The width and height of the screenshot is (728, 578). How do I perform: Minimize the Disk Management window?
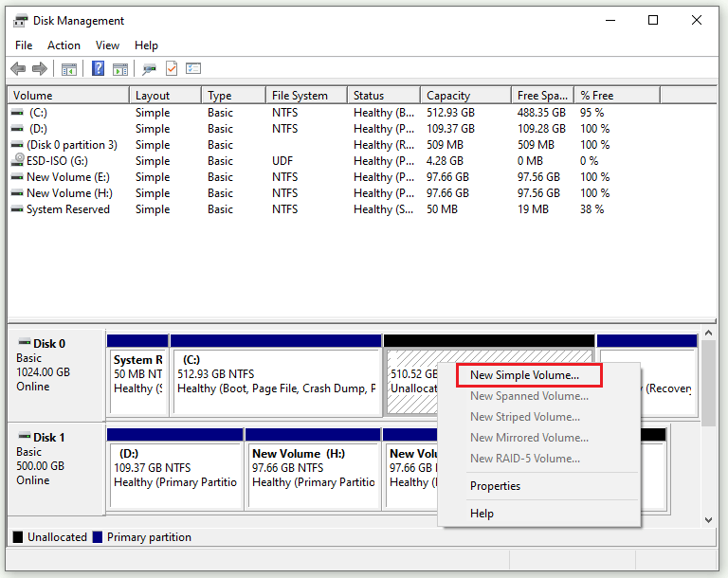[610, 20]
